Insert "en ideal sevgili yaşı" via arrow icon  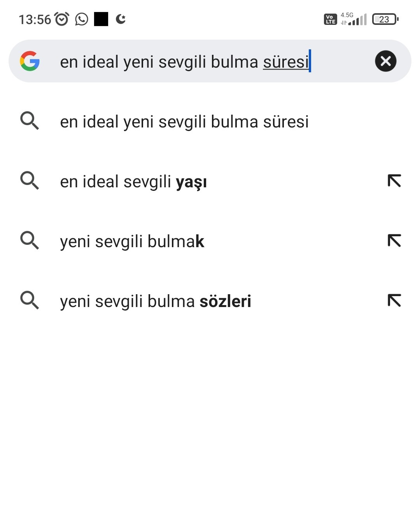pyautogui.click(x=394, y=181)
